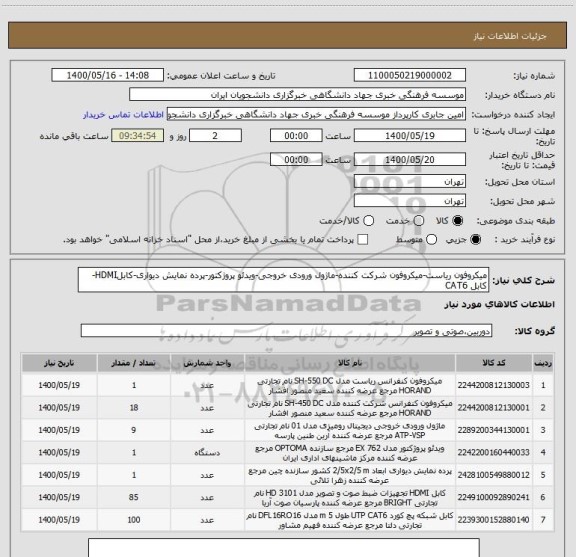Click the general description شرح کلی نیاز box
Screen dimensions: 576x557
tap(283, 280)
